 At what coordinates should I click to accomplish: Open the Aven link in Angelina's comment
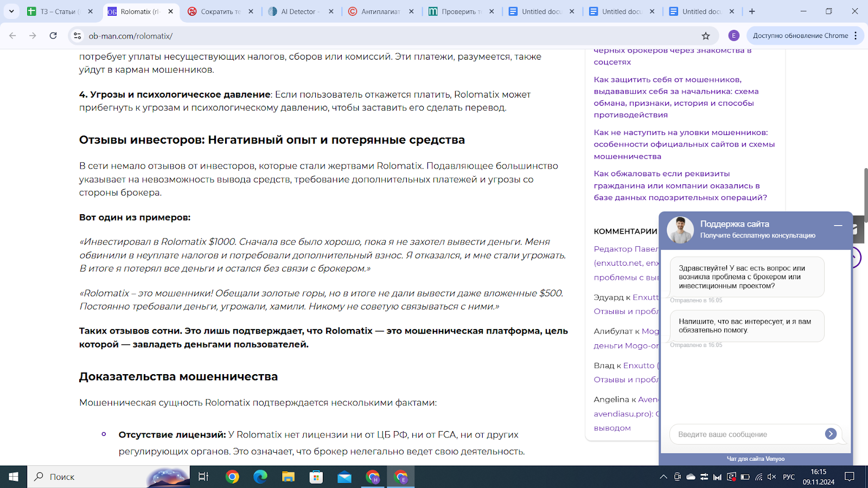648,400
